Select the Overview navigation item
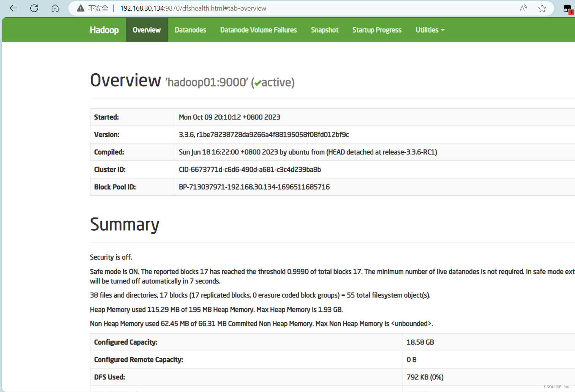Image resolution: width=575 pixels, height=392 pixels. coord(146,30)
